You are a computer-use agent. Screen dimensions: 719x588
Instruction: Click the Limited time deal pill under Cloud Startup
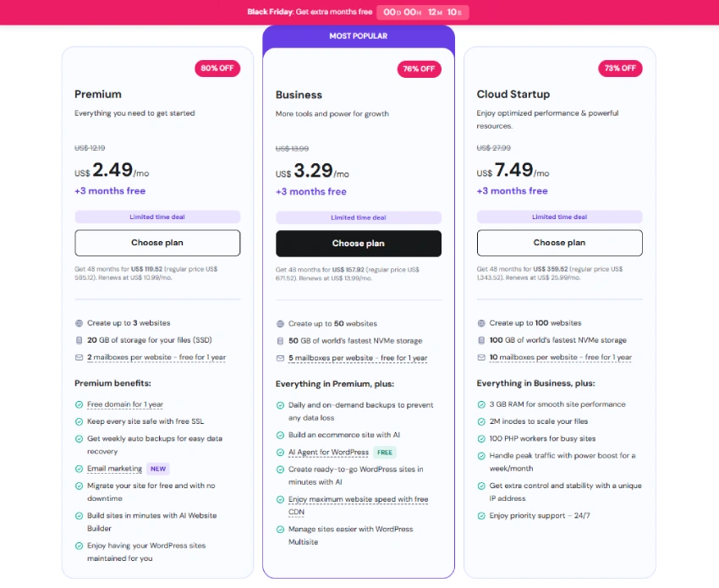click(x=559, y=217)
